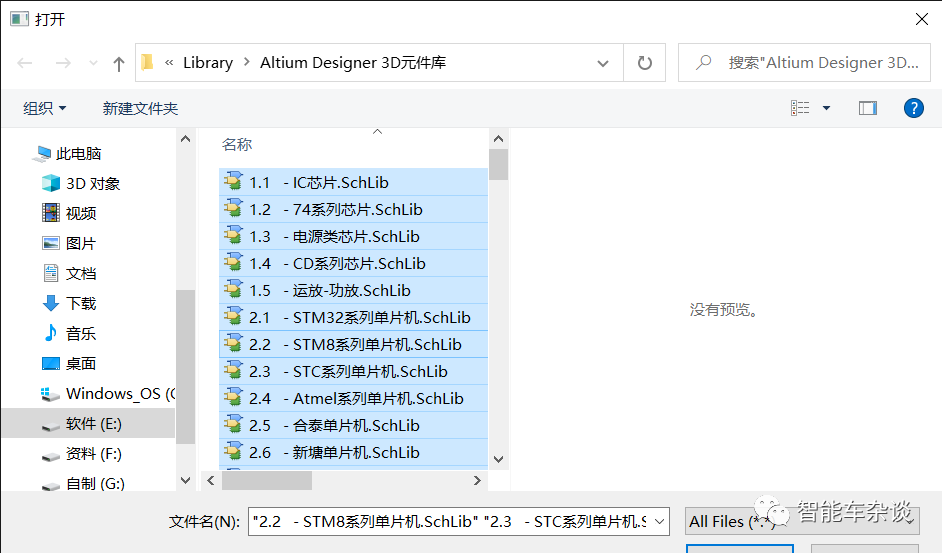Click file list horizontal scroll right arrow
This screenshot has height=553, width=942.
coord(477,480)
